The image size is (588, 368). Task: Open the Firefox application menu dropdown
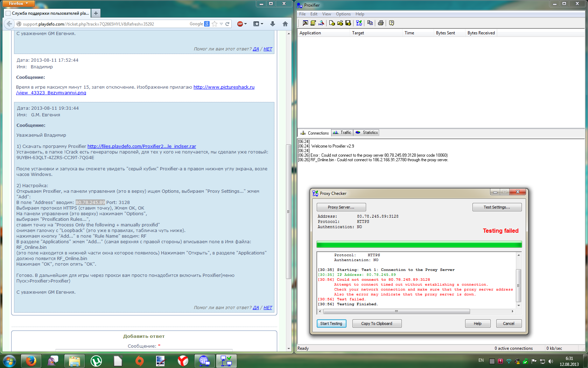click(18, 4)
